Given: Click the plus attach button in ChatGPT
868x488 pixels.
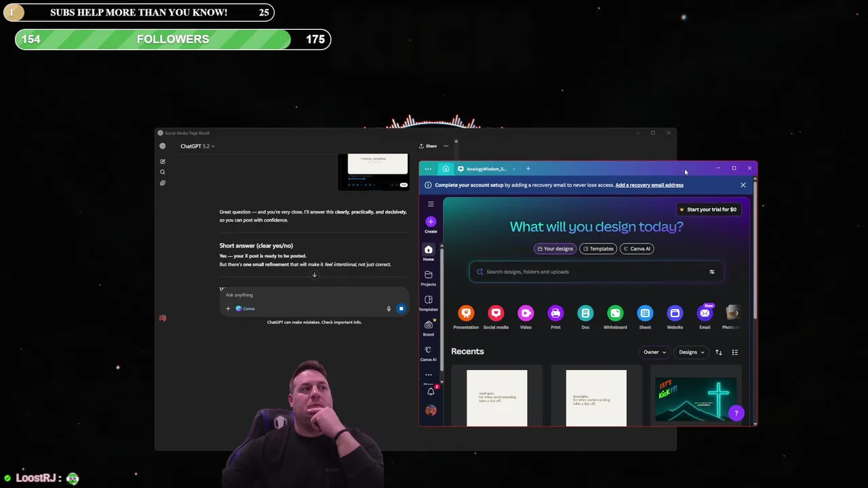Looking at the screenshot, I should coord(228,308).
